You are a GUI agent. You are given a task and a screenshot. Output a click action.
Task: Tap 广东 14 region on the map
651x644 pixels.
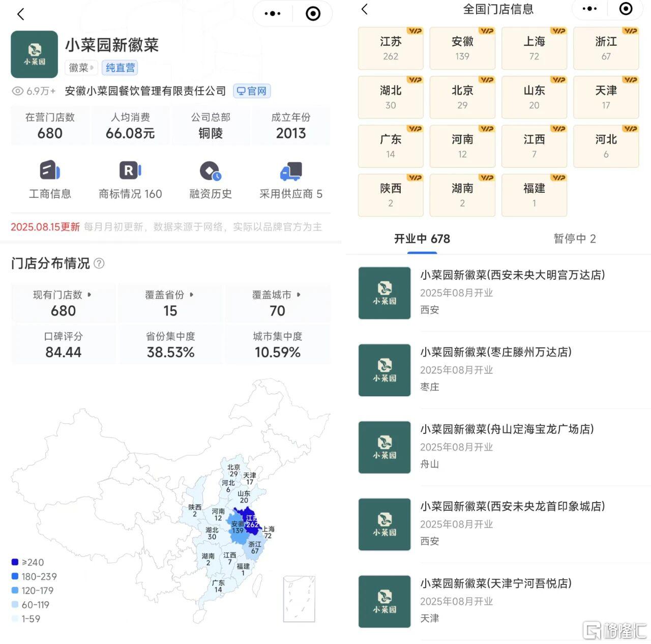tap(218, 587)
